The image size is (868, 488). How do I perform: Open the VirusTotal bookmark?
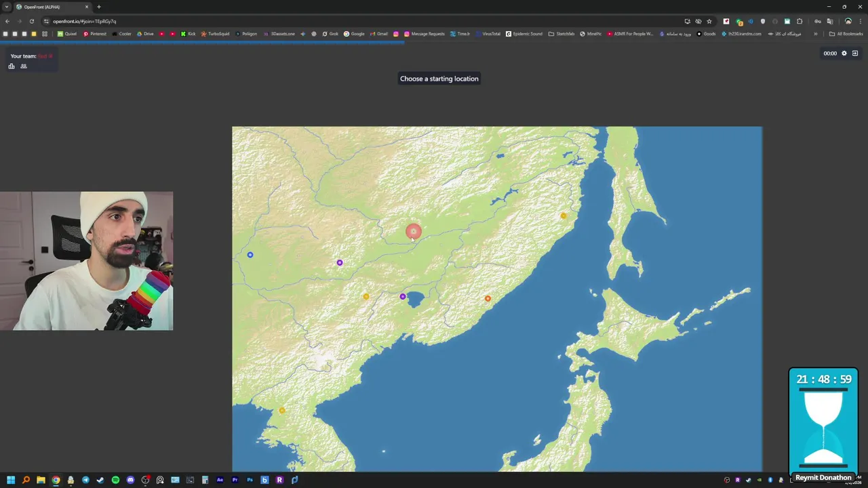pos(488,33)
